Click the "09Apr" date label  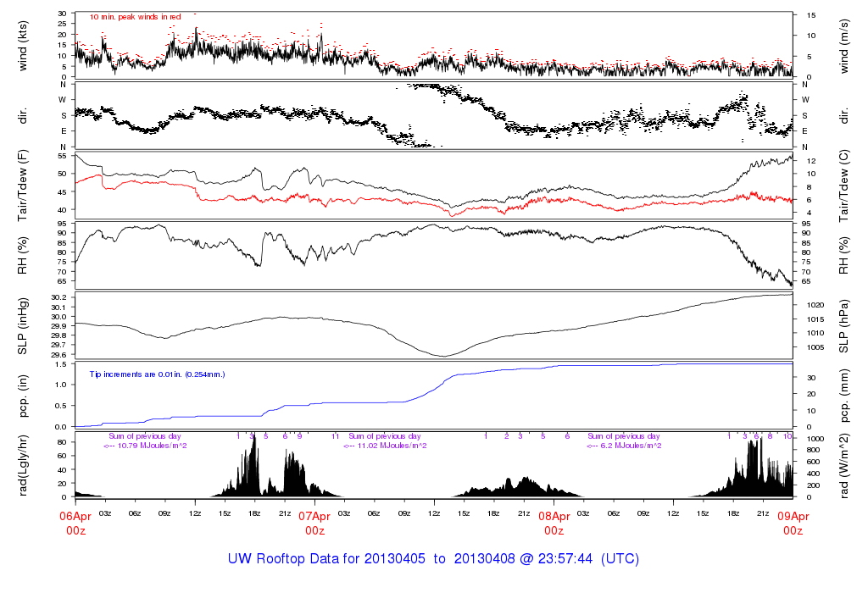pyautogui.click(x=793, y=516)
